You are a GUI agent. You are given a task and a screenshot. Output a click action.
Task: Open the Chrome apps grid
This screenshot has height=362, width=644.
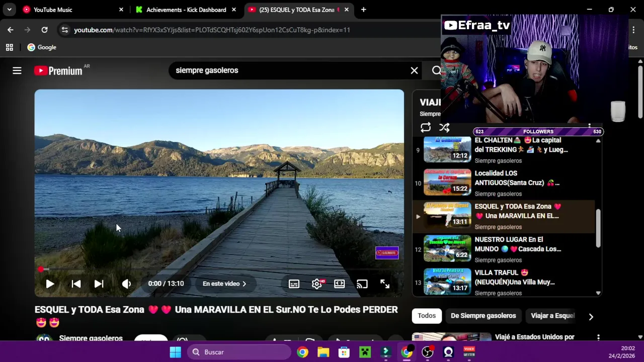click(x=9, y=47)
